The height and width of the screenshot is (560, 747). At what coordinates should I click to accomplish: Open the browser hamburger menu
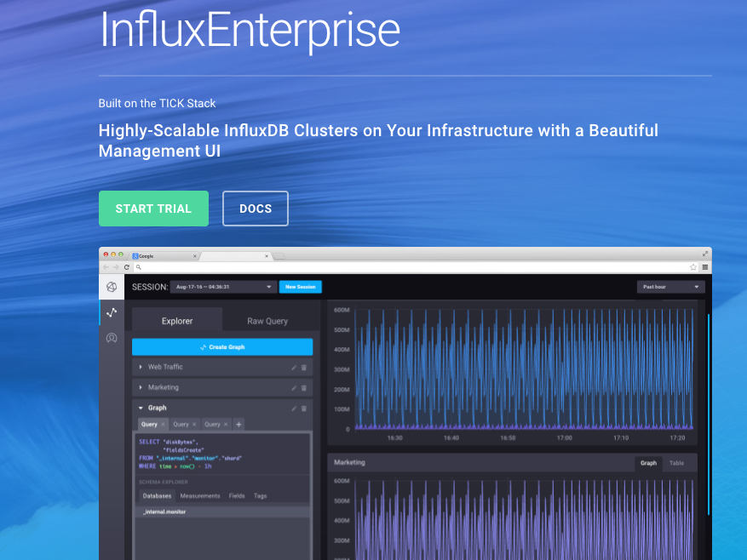click(704, 267)
